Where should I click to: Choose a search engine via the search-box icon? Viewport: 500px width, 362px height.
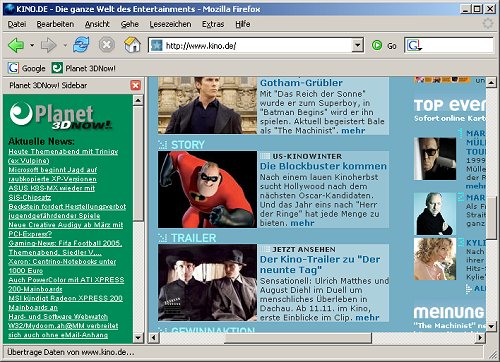(414, 45)
